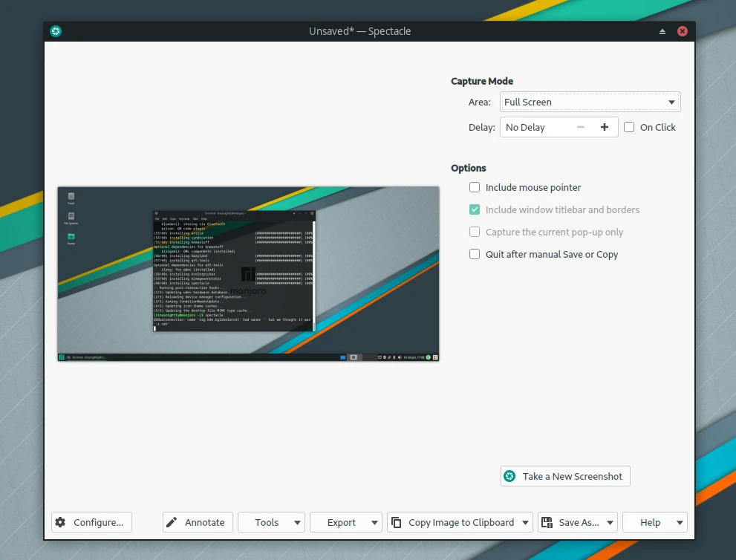The height and width of the screenshot is (560, 736).
Task: Enable Include mouse pointer option
Action: [x=475, y=187]
